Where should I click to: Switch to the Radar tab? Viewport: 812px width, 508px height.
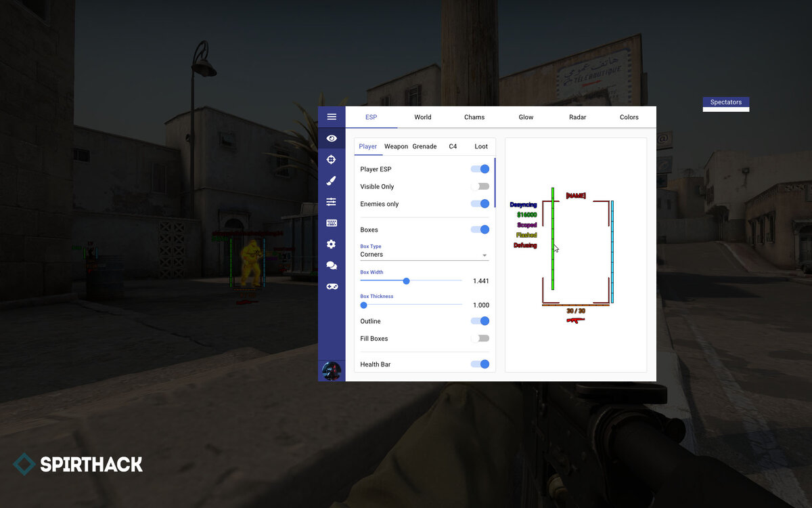click(x=577, y=117)
